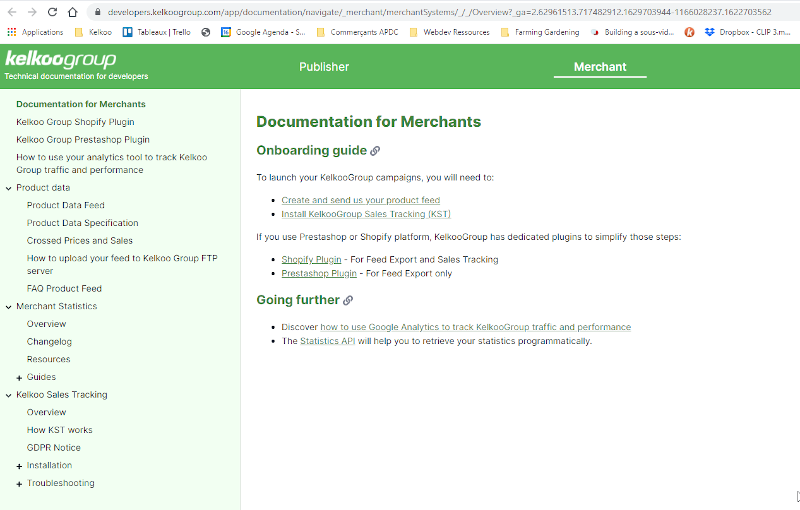Open How KST works page

(x=60, y=430)
